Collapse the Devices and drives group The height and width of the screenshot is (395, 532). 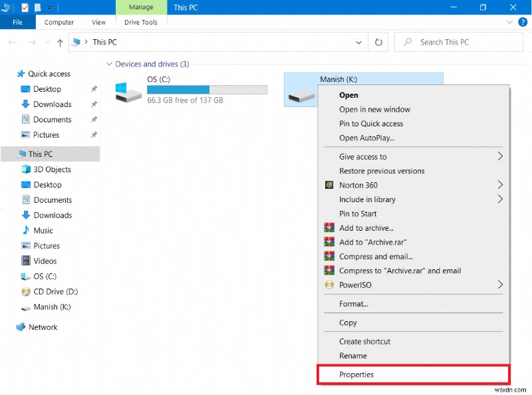pyautogui.click(x=109, y=65)
